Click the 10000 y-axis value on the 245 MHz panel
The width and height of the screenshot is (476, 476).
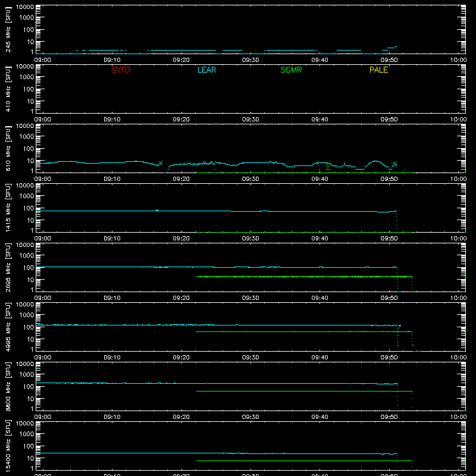coord(25,7)
